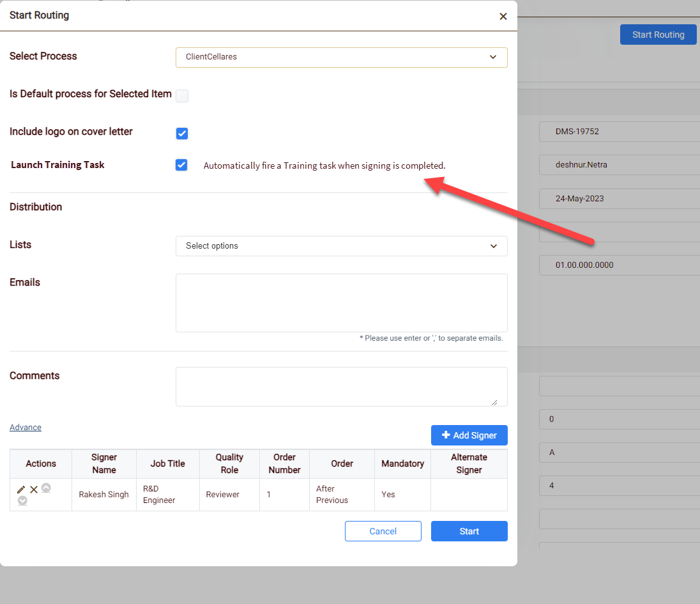This screenshot has height=604, width=700.
Task: Click the Start button in dialog
Action: click(x=469, y=531)
